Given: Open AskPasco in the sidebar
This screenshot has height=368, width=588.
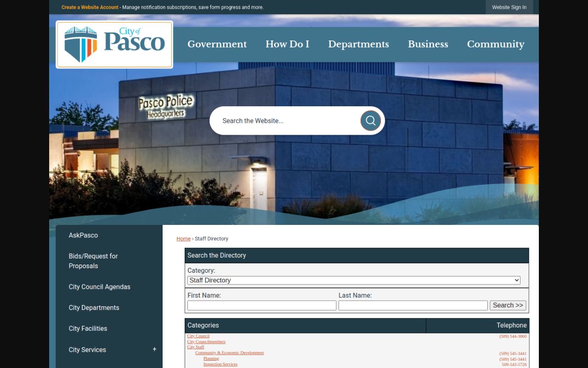Looking at the screenshot, I should coord(83,235).
